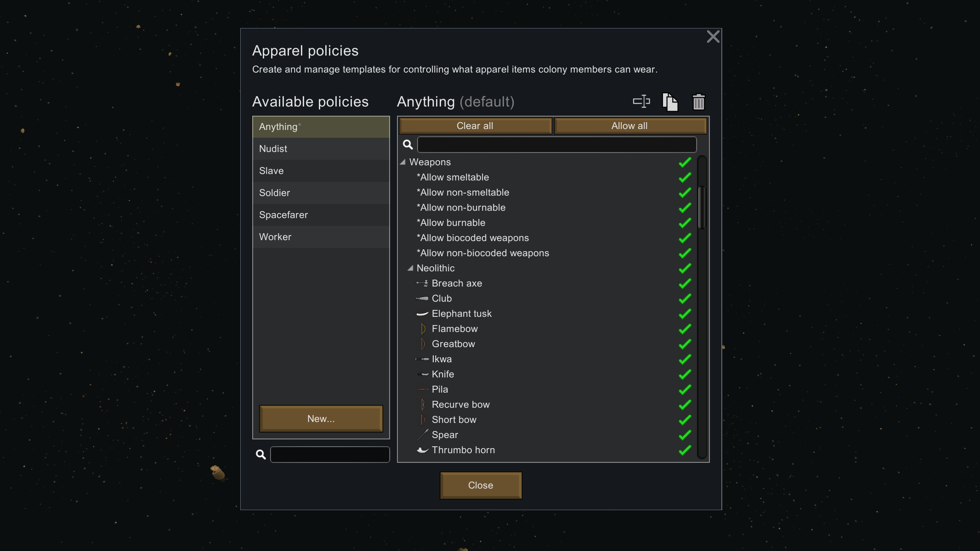
Task: Click the Recurve bow icon
Action: pyautogui.click(x=423, y=405)
